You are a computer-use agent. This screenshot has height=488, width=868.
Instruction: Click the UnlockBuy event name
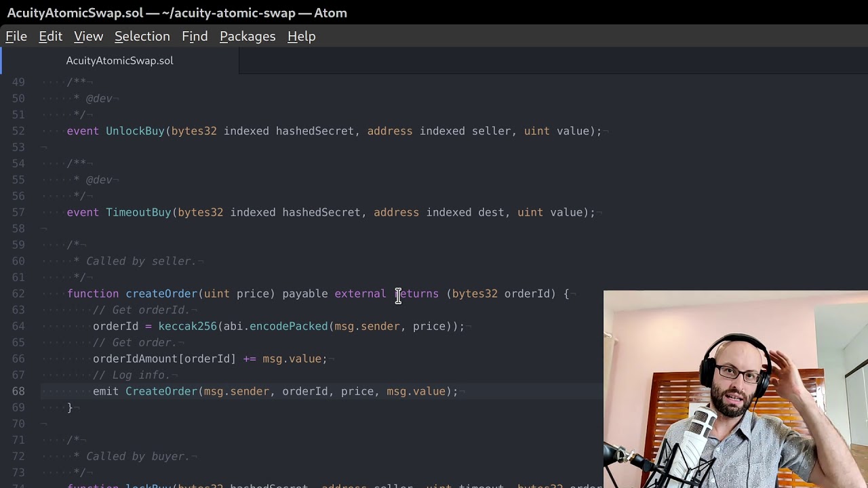point(135,131)
